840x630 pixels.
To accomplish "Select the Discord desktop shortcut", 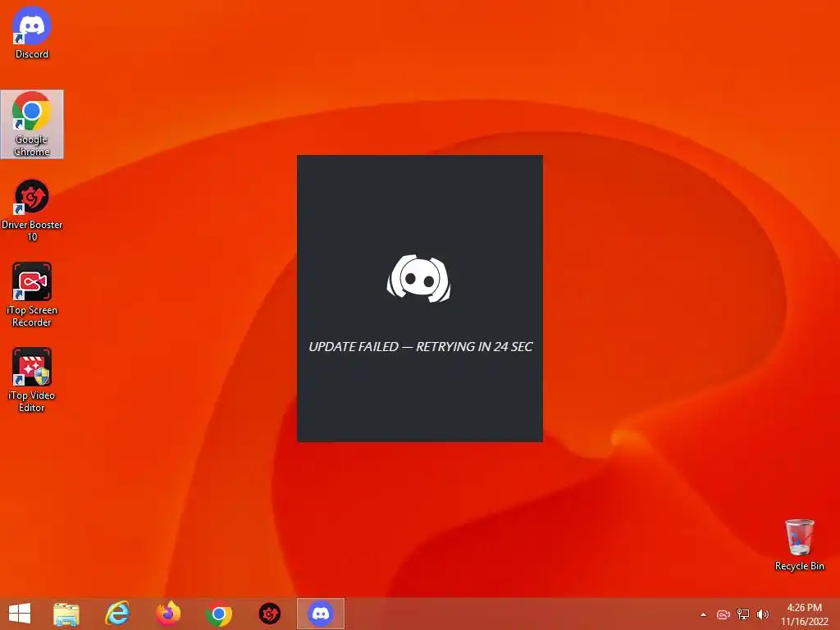I will (x=32, y=32).
